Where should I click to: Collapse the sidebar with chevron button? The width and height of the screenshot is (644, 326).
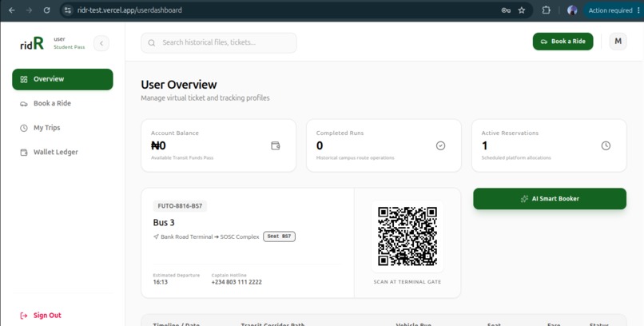pyautogui.click(x=101, y=43)
